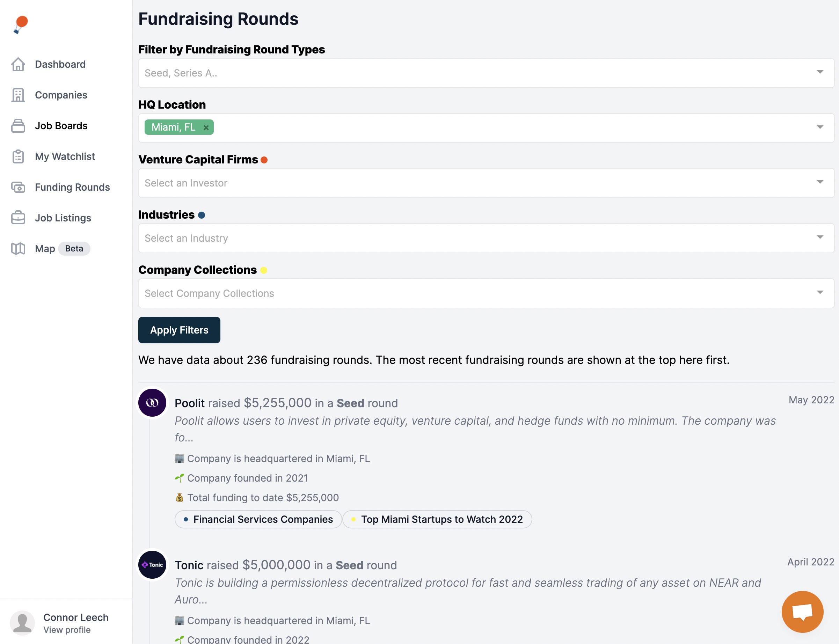Click the Job Boards icon in sidebar
The height and width of the screenshot is (644, 839).
pos(18,126)
